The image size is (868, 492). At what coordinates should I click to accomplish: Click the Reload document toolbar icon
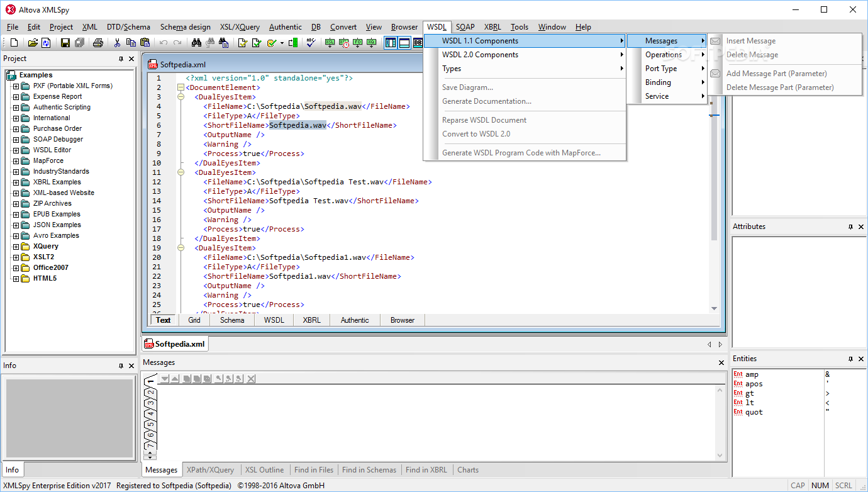(x=47, y=43)
